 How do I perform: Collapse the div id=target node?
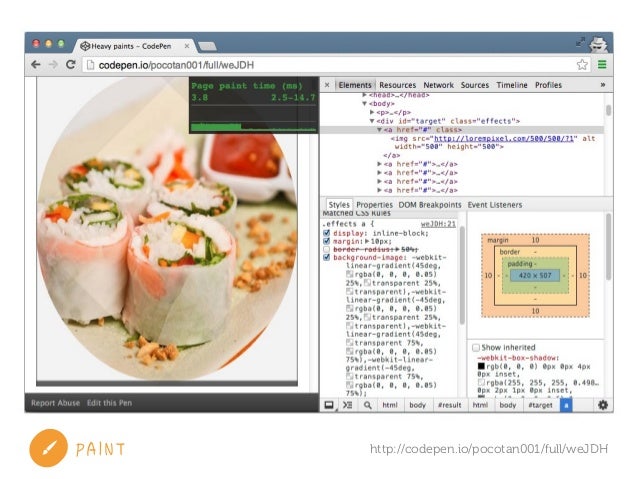tap(372, 121)
